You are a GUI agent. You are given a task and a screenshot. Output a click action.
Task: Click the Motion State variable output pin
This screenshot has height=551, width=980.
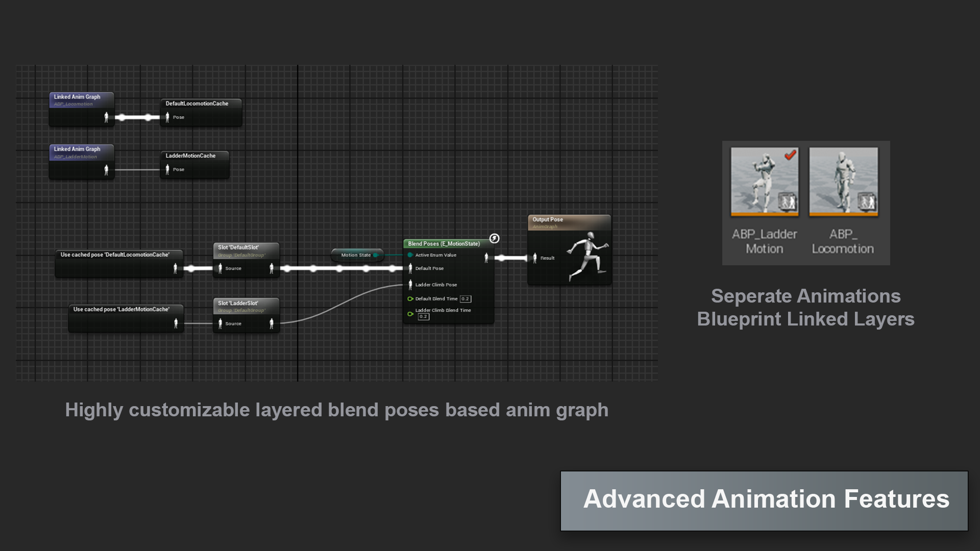[x=376, y=255]
